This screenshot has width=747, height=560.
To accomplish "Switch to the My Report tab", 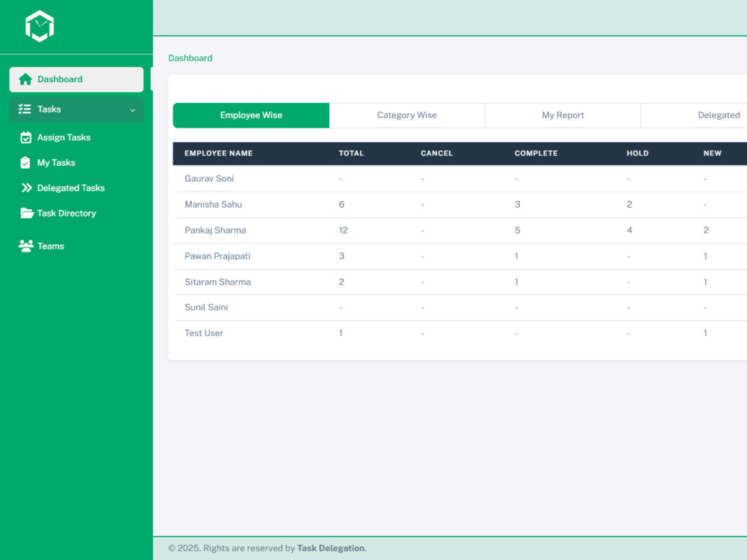I will coord(562,115).
